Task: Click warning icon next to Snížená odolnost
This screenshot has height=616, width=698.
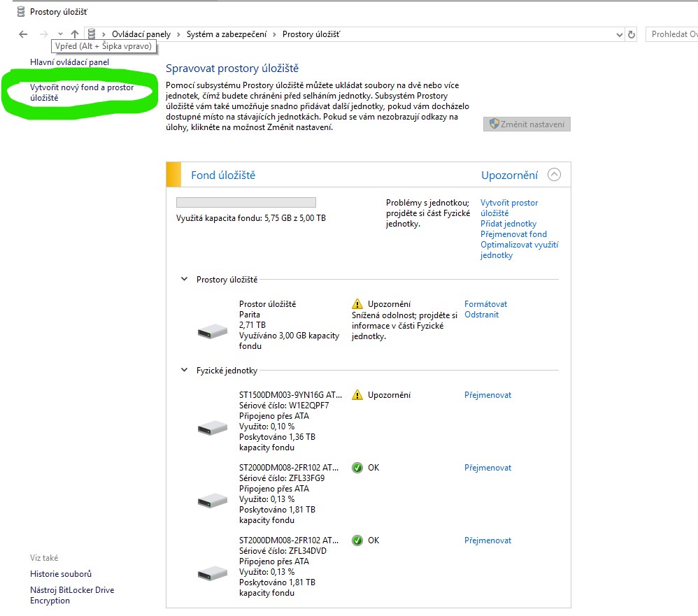Action: click(x=357, y=304)
